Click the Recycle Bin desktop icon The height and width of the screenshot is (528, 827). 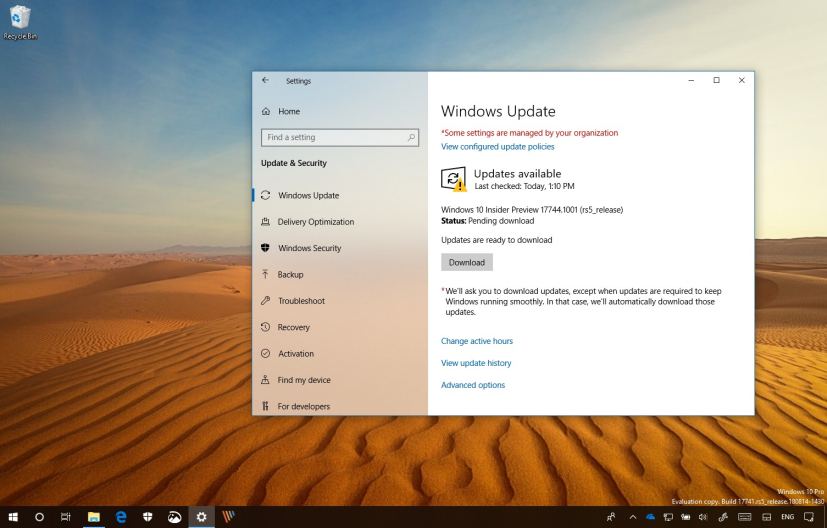20,23
